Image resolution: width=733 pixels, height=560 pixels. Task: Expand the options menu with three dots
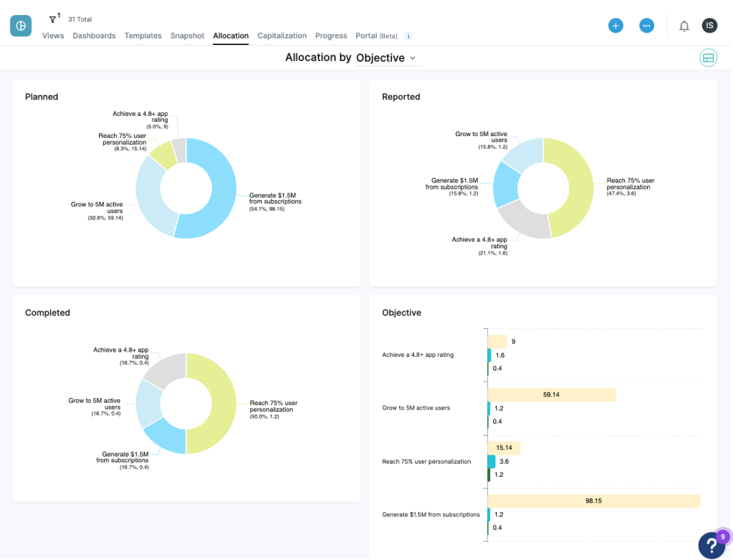646,25
